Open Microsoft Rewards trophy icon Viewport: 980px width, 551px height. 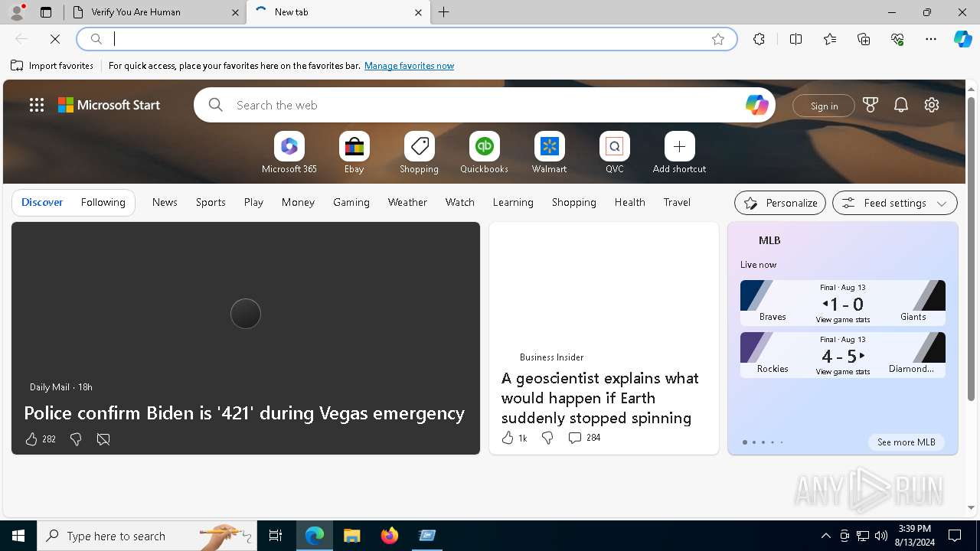coord(871,105)
